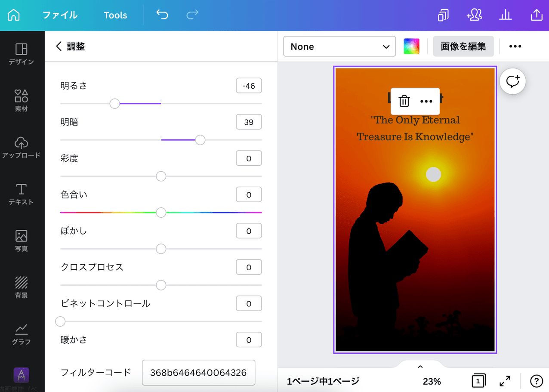Click the undo arrow
Screen dimensions: 549x392
coord(162,15)
